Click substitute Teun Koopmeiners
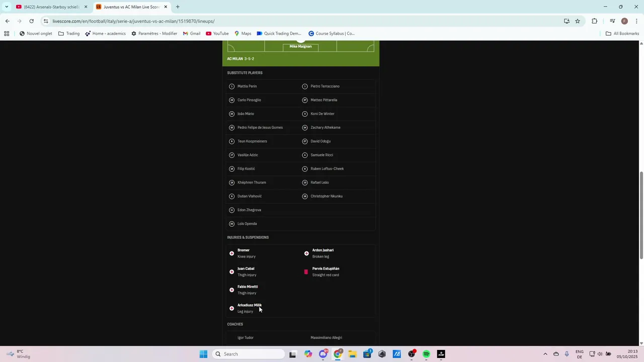This screenshot has height=362, width=644. click(x=252, y=141)
